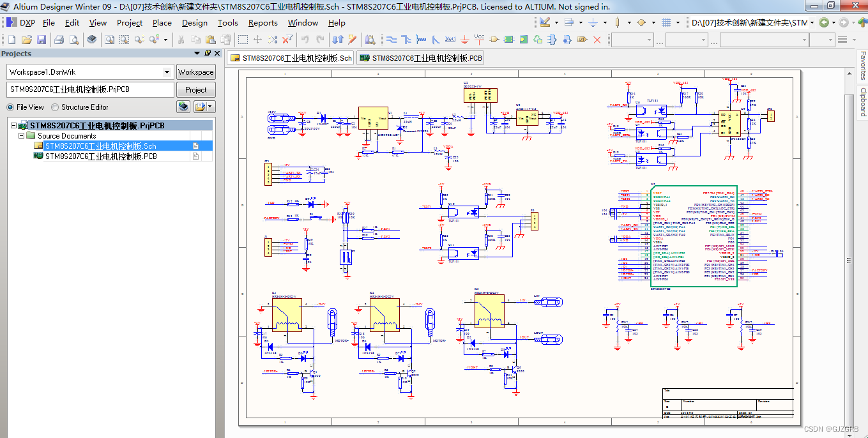Create a new document from toolbar

click(11, 40)
